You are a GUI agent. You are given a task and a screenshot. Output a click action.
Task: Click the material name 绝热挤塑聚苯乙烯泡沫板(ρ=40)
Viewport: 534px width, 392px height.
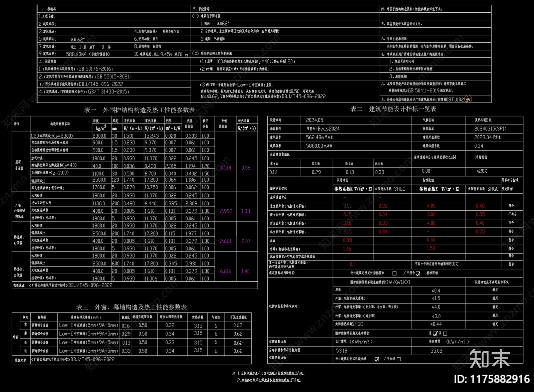point(54,165)
